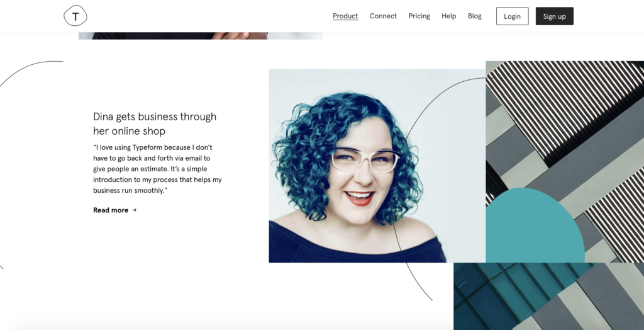Click the Typeform testimonial quote paragraph
The width and height of the screenshot is (644, 330).
tap(157, 169)
